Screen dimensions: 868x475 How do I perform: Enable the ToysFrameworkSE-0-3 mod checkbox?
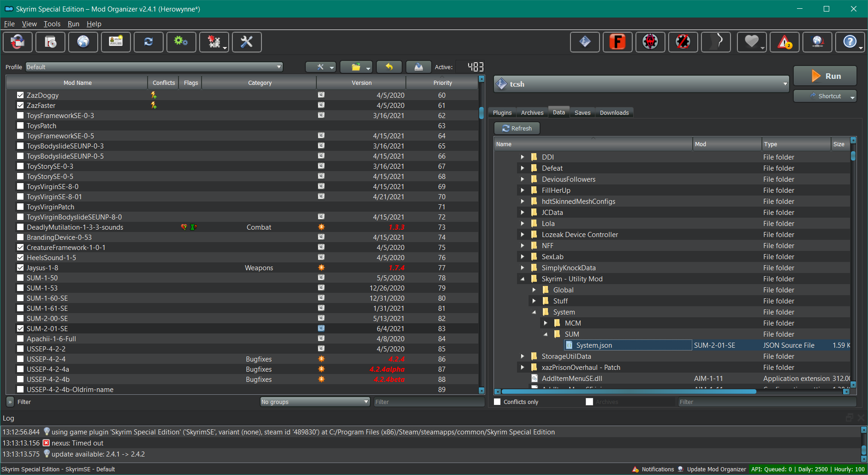click(x=20, y=115)
